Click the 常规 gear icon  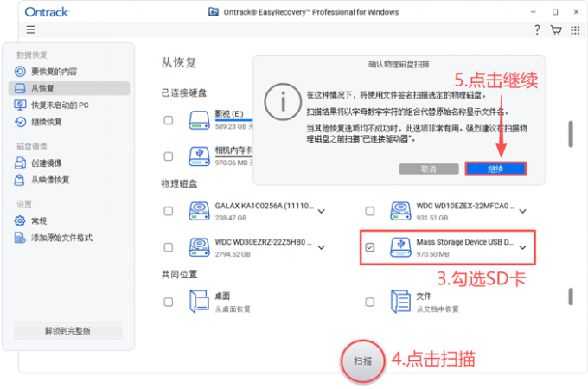point(20,220)
